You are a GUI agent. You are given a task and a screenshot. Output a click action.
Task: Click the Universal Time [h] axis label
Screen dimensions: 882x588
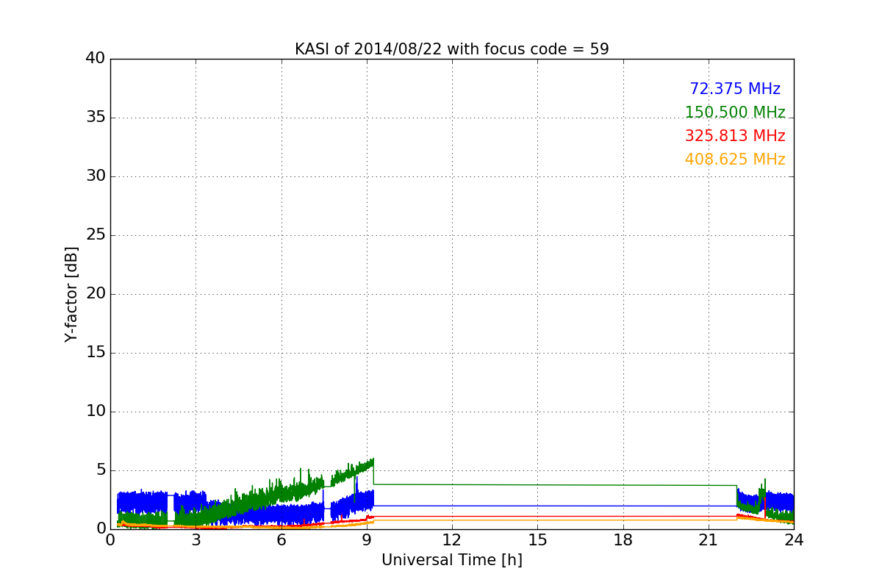coord(451,560)
